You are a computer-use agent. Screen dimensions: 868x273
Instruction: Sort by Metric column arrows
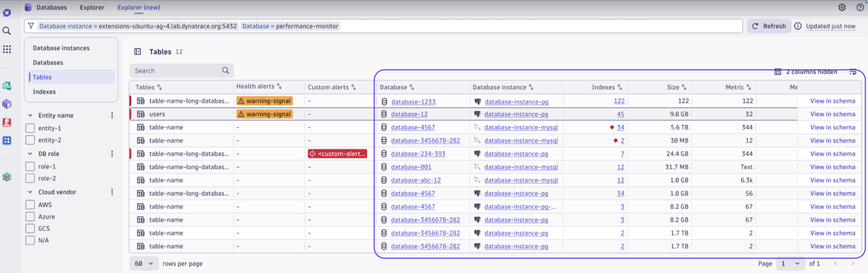tap(749, 87)
